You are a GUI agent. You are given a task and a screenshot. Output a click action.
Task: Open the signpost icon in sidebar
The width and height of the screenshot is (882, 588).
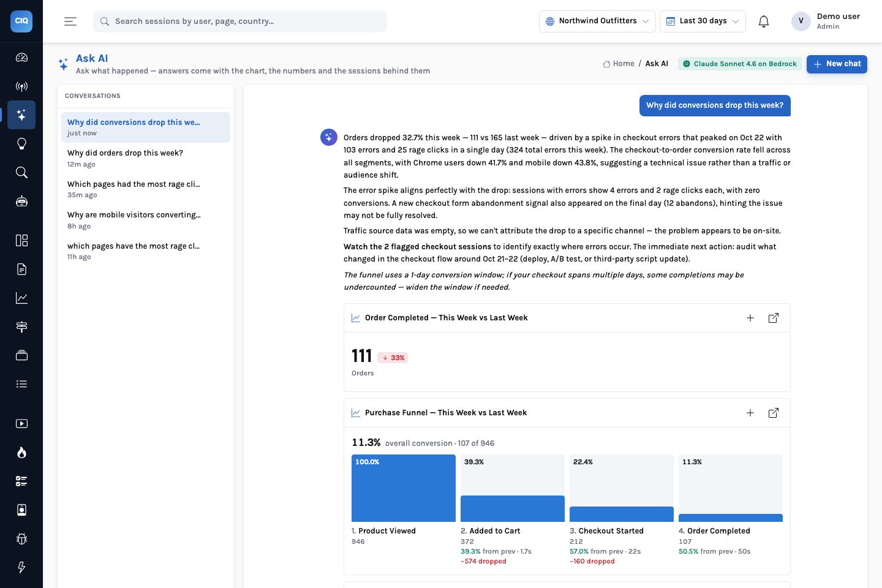pyautogui.click(x=21, y=326)
